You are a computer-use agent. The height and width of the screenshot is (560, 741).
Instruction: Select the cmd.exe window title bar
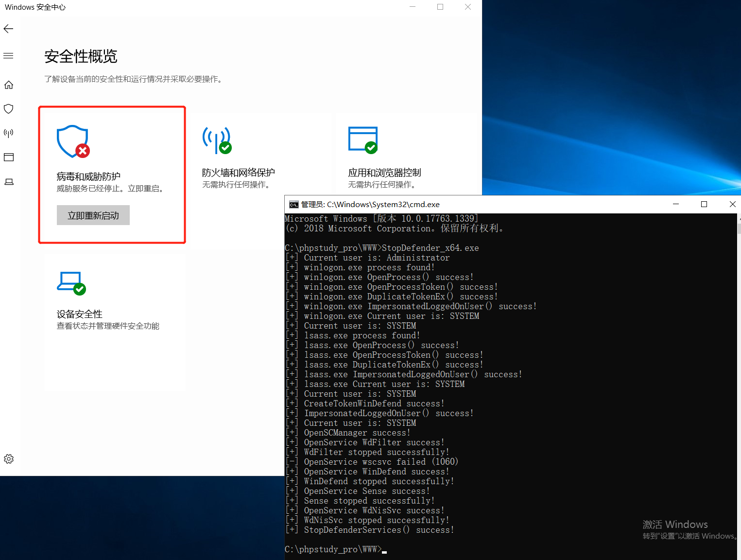[486, 205]
